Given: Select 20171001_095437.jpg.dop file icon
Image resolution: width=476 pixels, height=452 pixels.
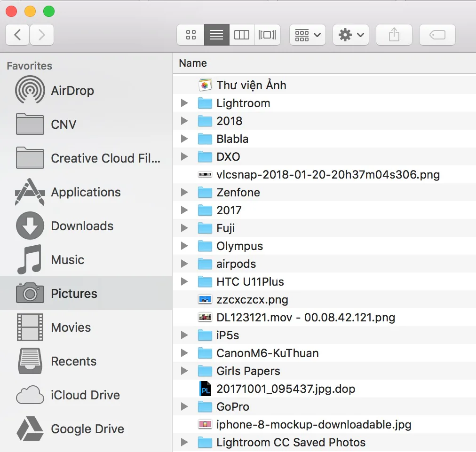Looking at the screenshot, I should [x=205, y=389].
